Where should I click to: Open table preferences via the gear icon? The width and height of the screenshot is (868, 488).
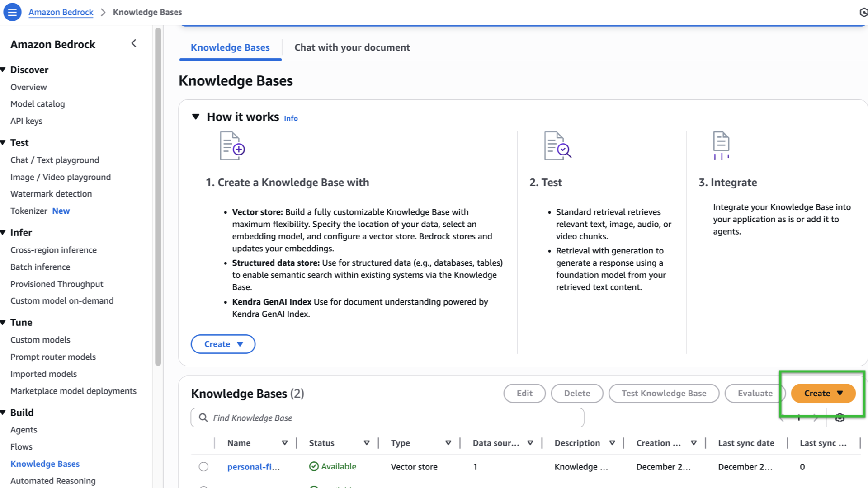tap(840, 418)
